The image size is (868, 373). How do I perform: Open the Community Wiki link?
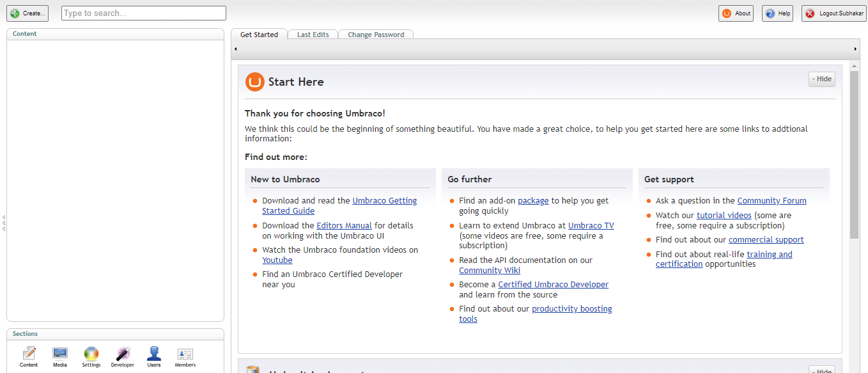(x=490, y=270)
